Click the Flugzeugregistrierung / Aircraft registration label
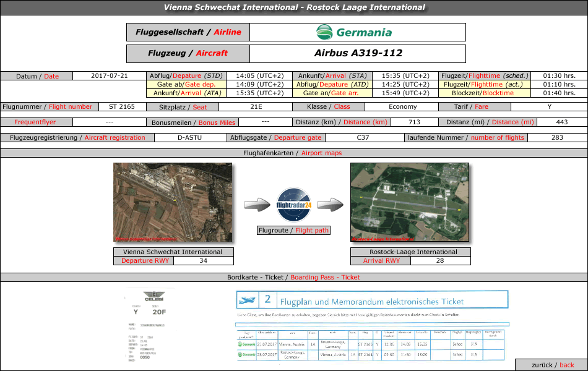The width and height of the screenshot is (588, 371). coord(77,137)
